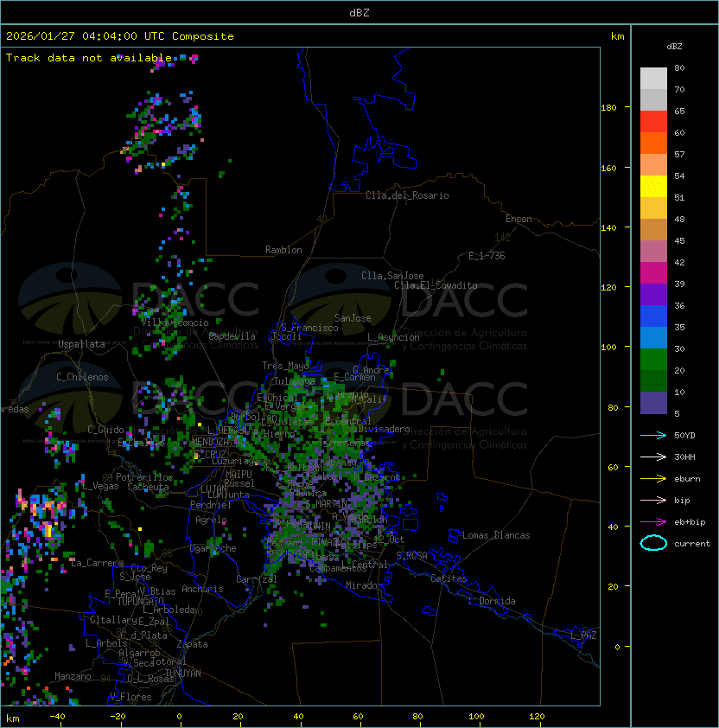Click the MENDOZA city label on map
The width and height of the screenshot is (719, 728).
(x=210, y=441)
